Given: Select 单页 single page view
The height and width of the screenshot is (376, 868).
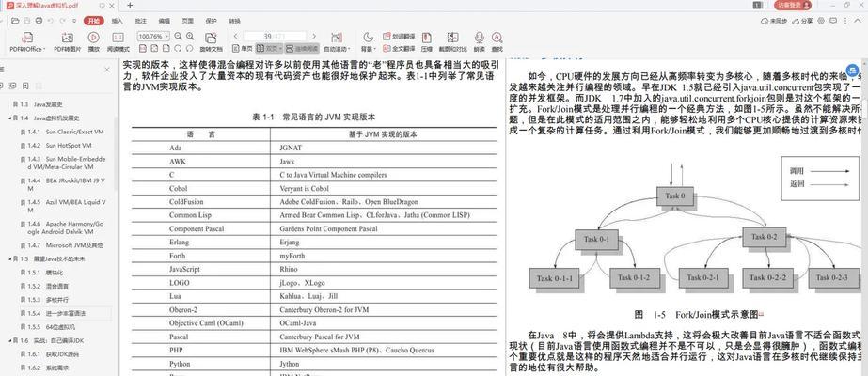Looking at the screenshot, I should [x=242, y=49].
